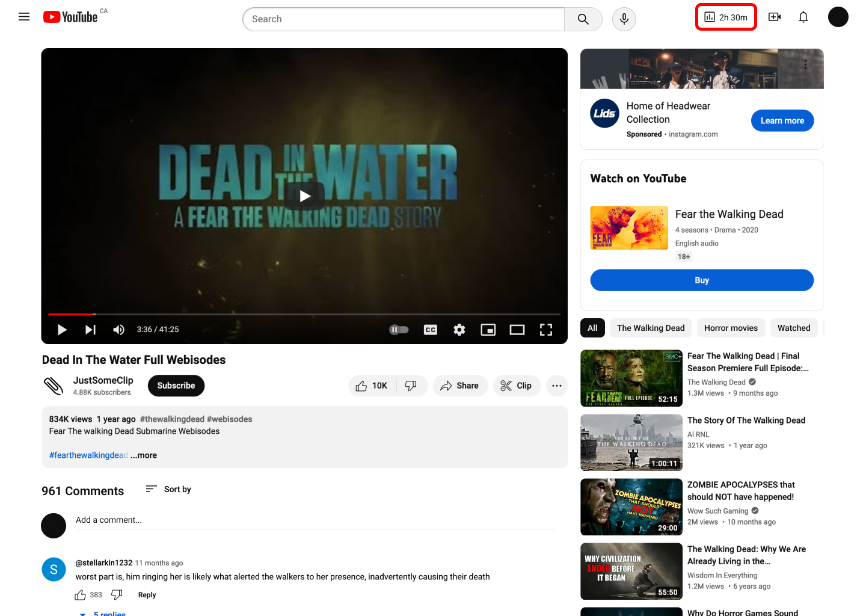This screenshot has width=866, height=616.
Task: Open Fear the Walking Dead show thumbnail
Action: pos(629,228)
